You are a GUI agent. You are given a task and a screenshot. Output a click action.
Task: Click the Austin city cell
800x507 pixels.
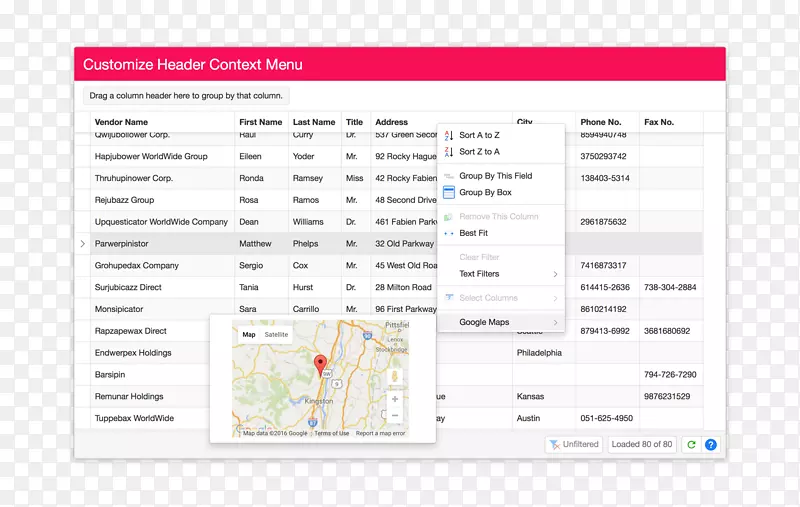click(544, 418)
